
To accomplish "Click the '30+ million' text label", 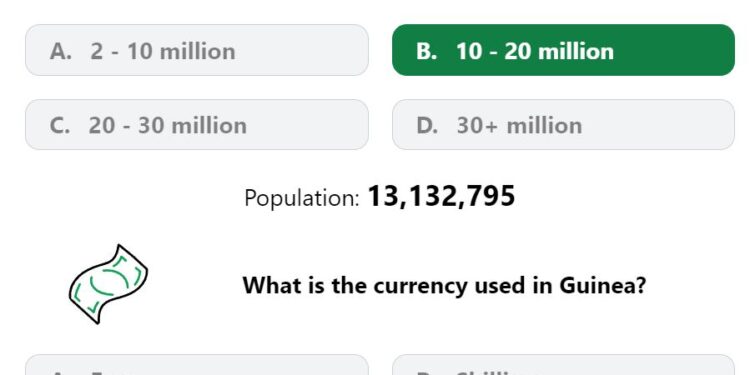I will point(519,126).
